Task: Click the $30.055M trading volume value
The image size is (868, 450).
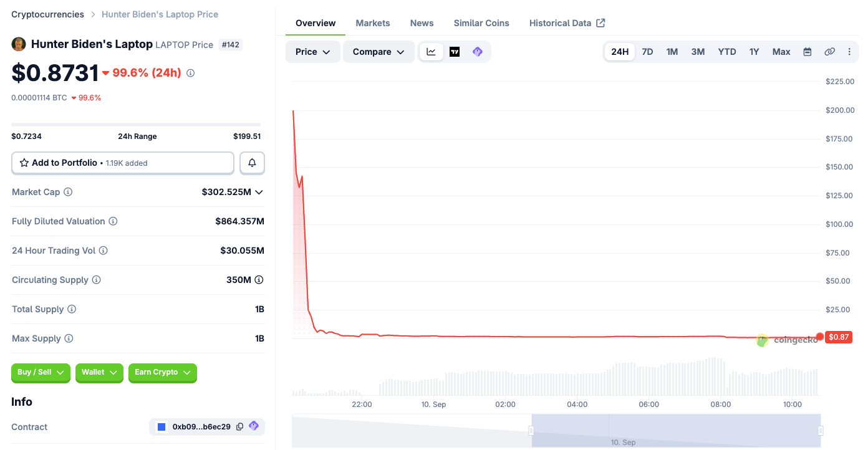Action: tap(242, 251)
